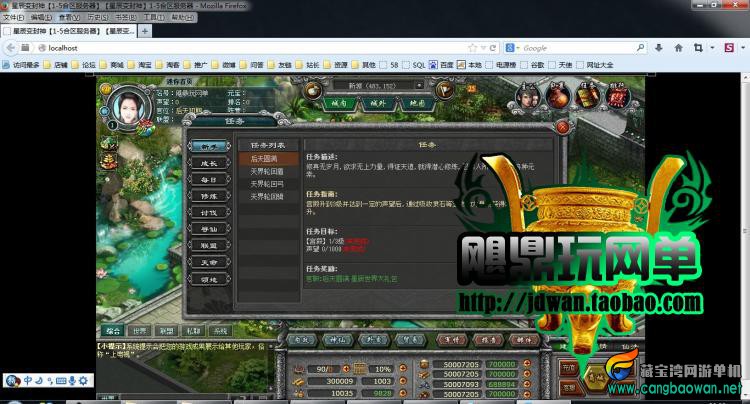Click the green jade icon below avatar
Screen dimensions: 750x404
pyautogui.click(x=109, y=143)
